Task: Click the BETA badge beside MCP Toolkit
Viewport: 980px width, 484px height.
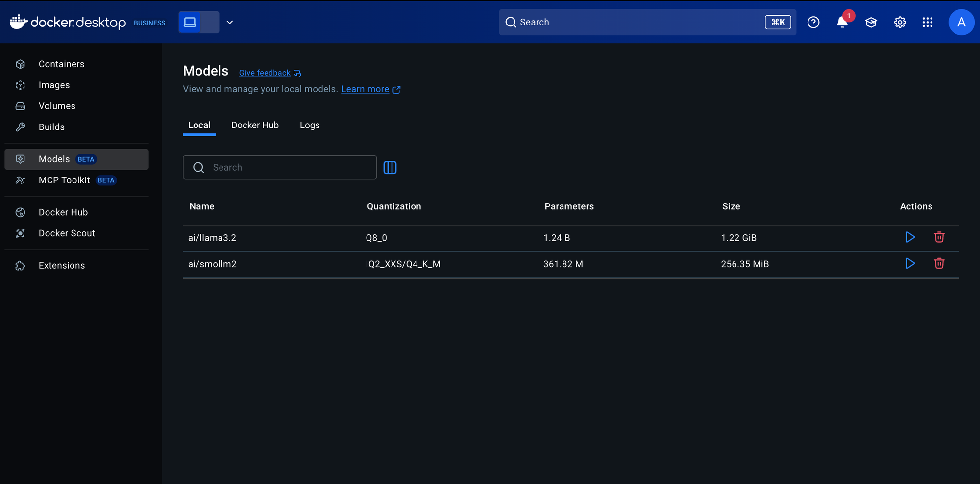Action: coord(106,180)
